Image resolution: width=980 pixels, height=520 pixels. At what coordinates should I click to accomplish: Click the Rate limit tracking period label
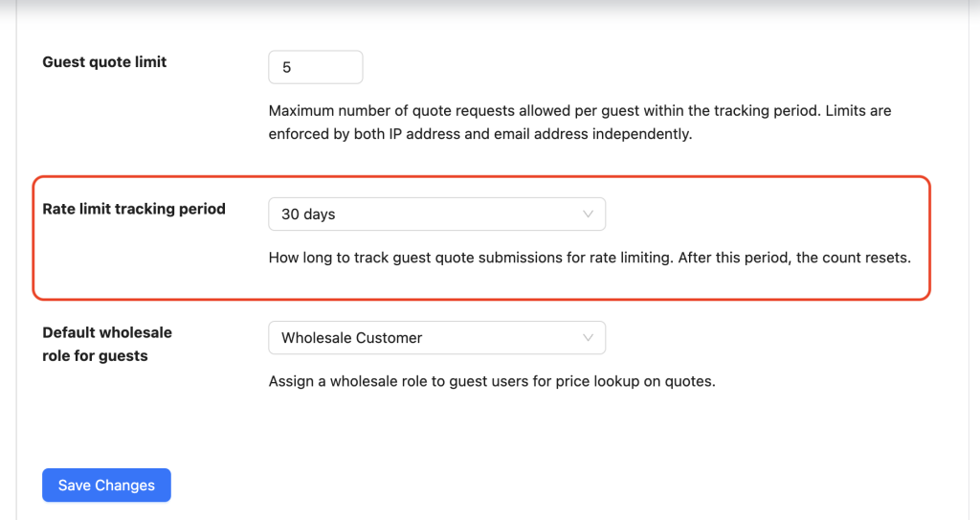point(134,209)
